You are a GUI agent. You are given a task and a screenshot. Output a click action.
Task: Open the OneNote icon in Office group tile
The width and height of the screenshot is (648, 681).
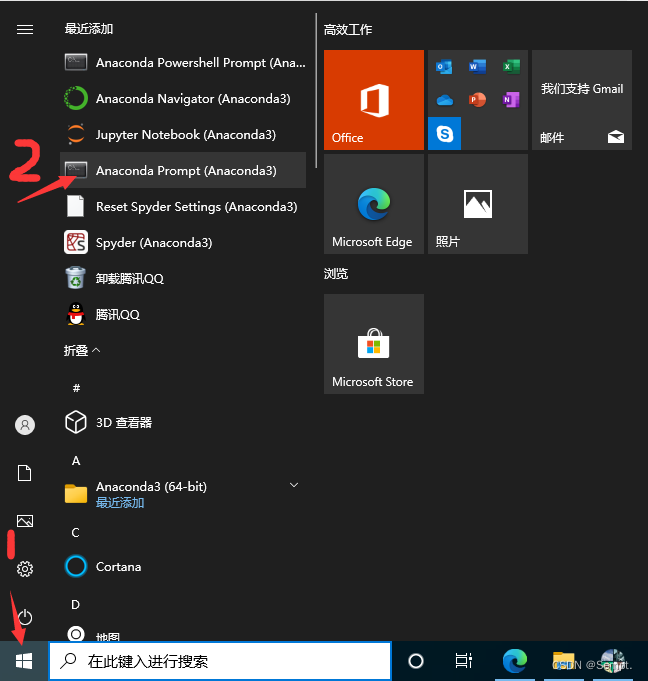[x=511, y=100]
